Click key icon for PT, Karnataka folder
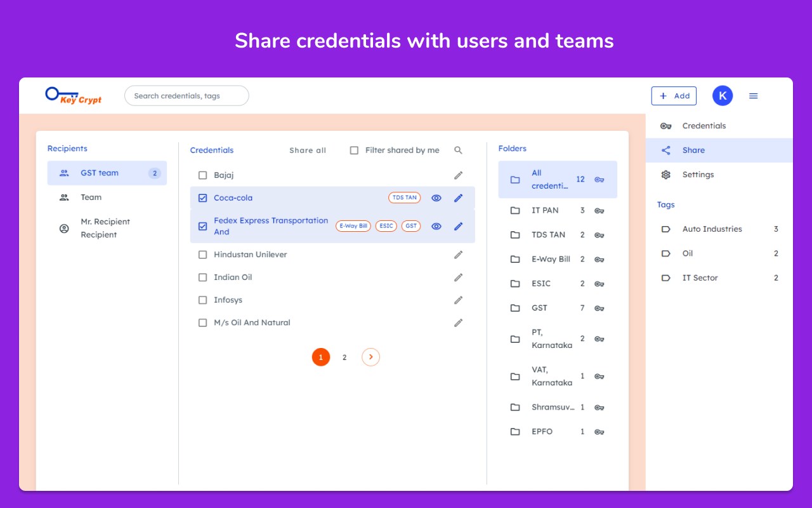 (599, 339)
